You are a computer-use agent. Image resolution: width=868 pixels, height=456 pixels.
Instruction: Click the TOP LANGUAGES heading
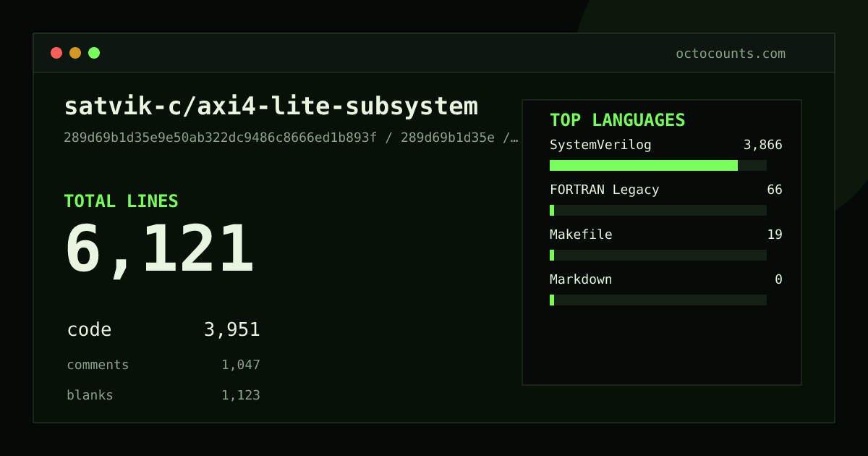(618, 120)
